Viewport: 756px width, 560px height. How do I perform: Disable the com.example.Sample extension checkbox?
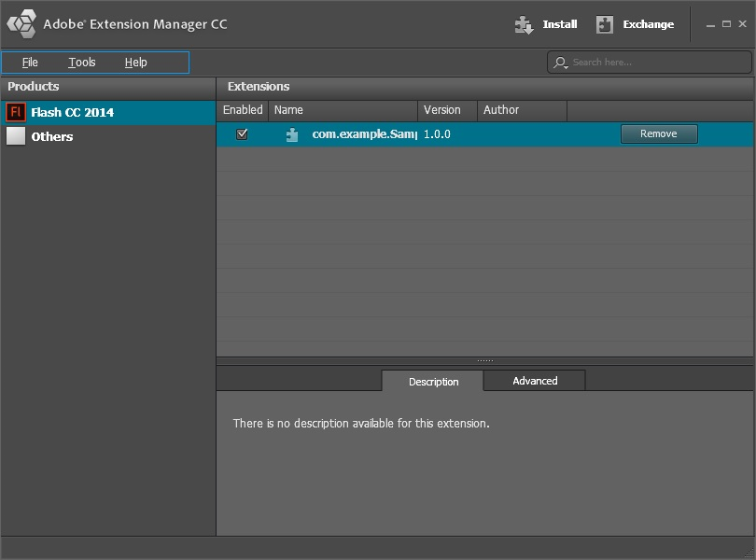coord(243,133)
